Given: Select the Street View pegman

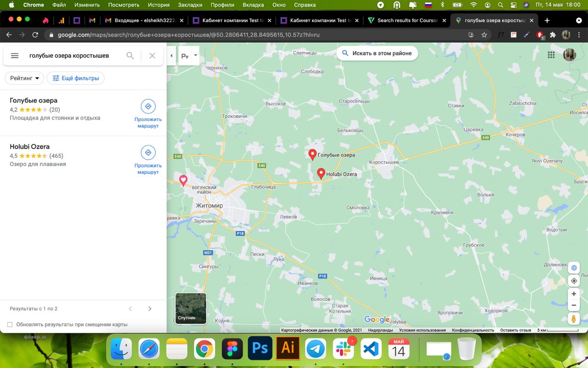Looking at the screenshot, I should (x=574, y=318).
